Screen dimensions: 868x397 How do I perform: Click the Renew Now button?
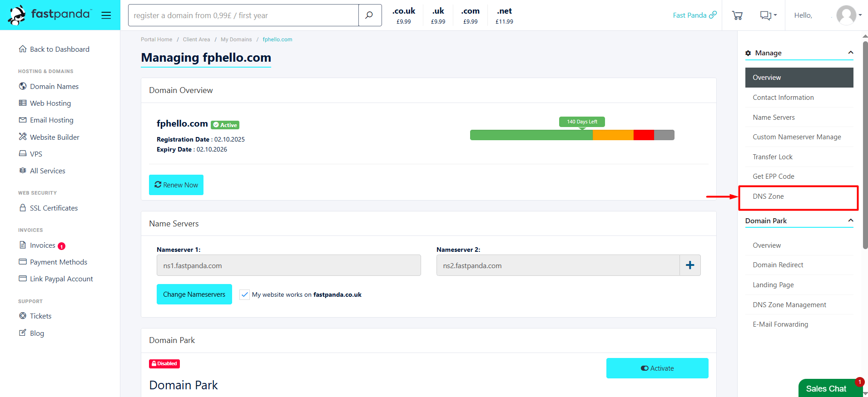click(x=176, y=185)
